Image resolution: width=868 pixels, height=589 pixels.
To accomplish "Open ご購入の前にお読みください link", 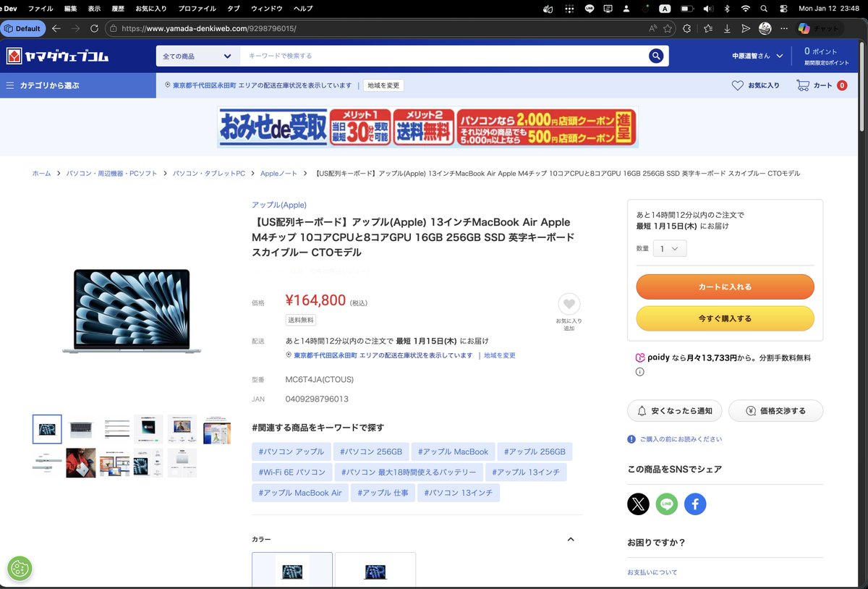I will coord(680,439).
